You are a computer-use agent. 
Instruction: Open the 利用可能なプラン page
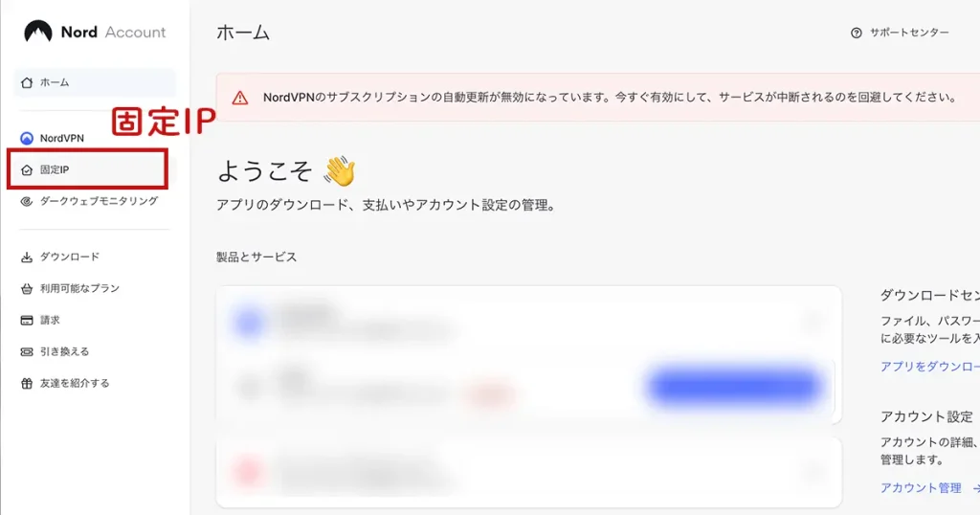point(79,289)
